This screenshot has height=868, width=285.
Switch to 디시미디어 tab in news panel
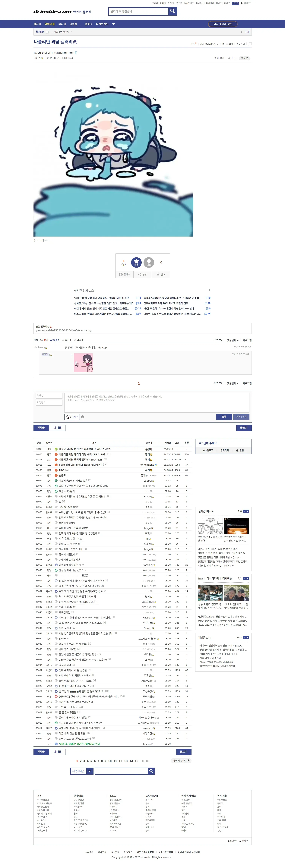[x=213, y=578]
